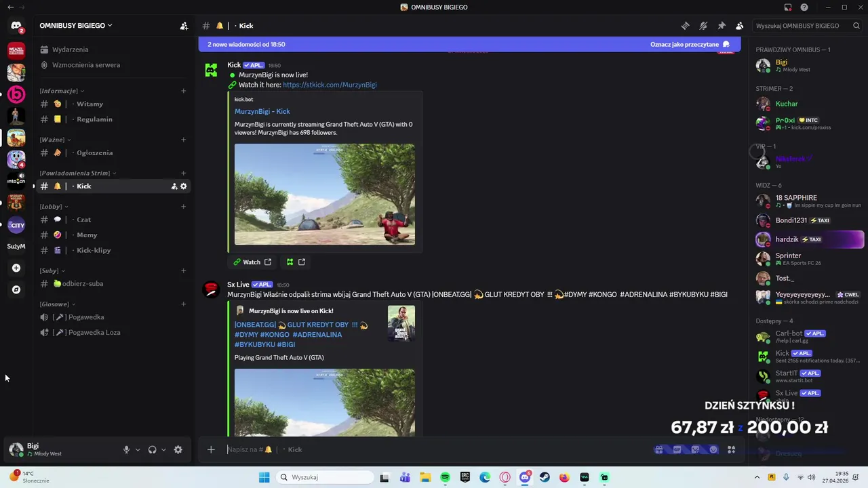The height and width of the screenshot is (488, 868).
Task: Switch to the Ogłoszenia channel
Action: pyautogui.click(x=113, y=152)
